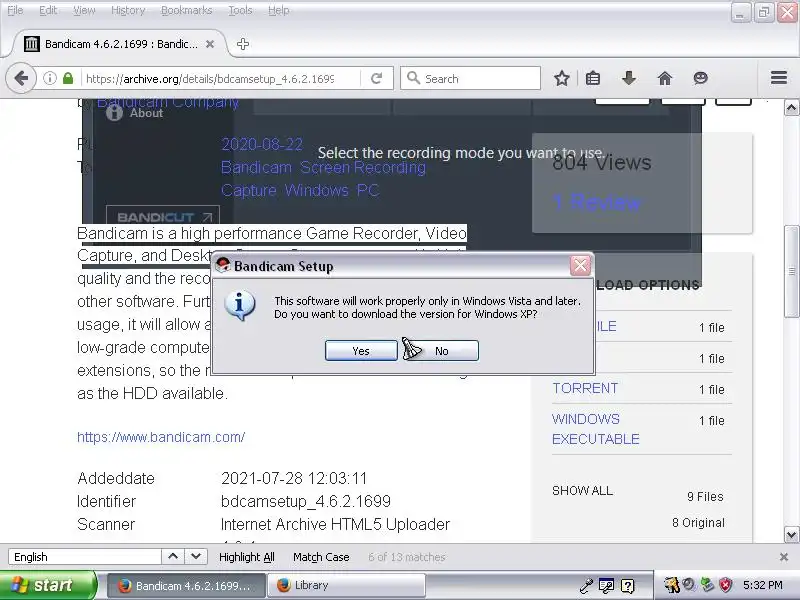The width and height of the screenshot is (800, 600).
Task: Open the Edit menu
Action: tap(48, 10)
